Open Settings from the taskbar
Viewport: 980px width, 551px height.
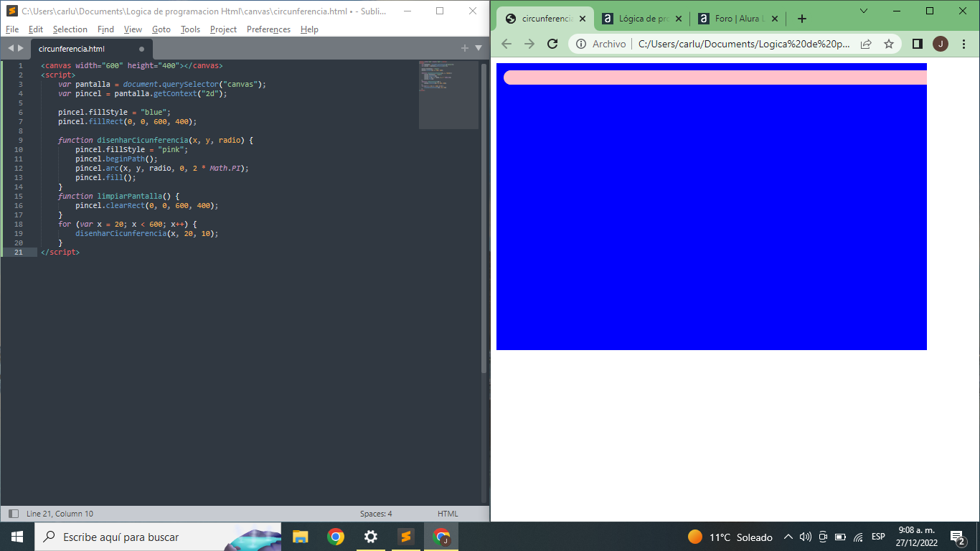370,537
